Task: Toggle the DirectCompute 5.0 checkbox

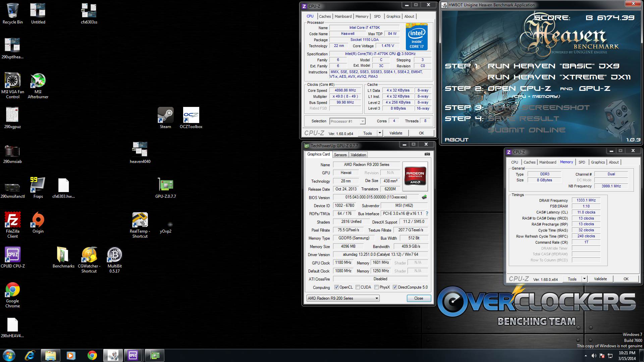Action: click(395, 287)
